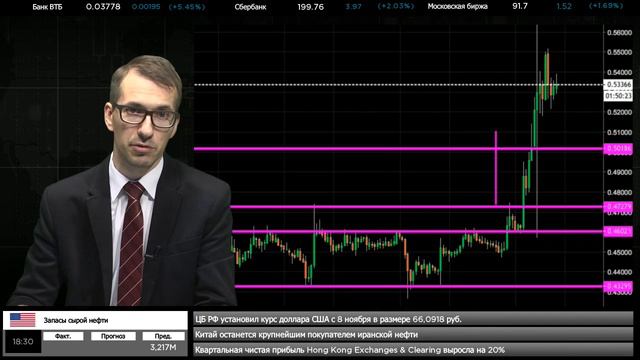Select the topmost pink price level label

[x=618, y=149]
